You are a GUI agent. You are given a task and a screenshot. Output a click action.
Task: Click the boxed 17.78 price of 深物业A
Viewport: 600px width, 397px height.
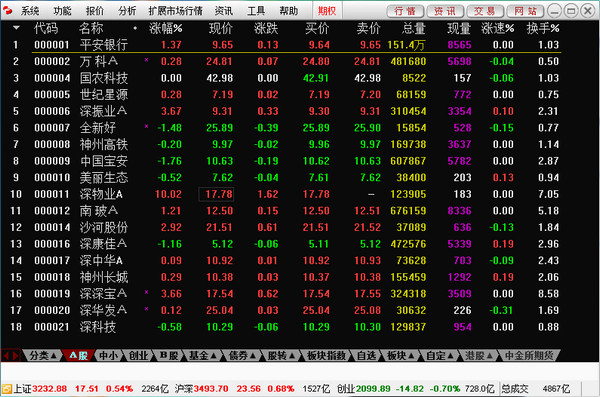click(216, 194)
